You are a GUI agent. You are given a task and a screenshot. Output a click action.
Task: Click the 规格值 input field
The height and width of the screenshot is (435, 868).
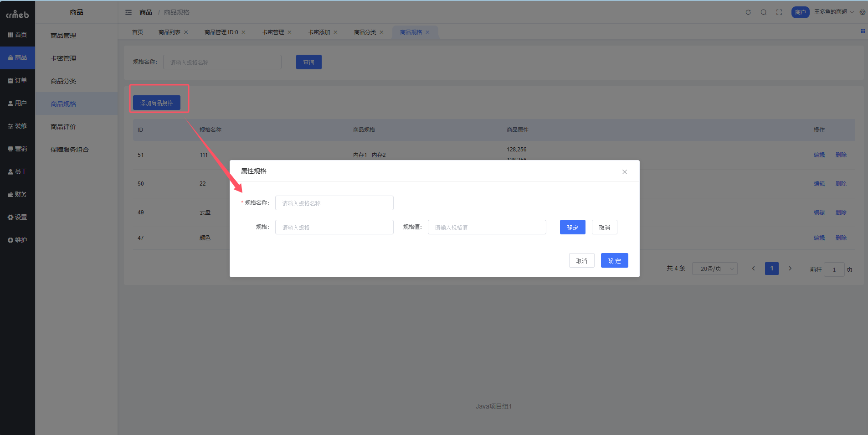click(x=487, y=228)
